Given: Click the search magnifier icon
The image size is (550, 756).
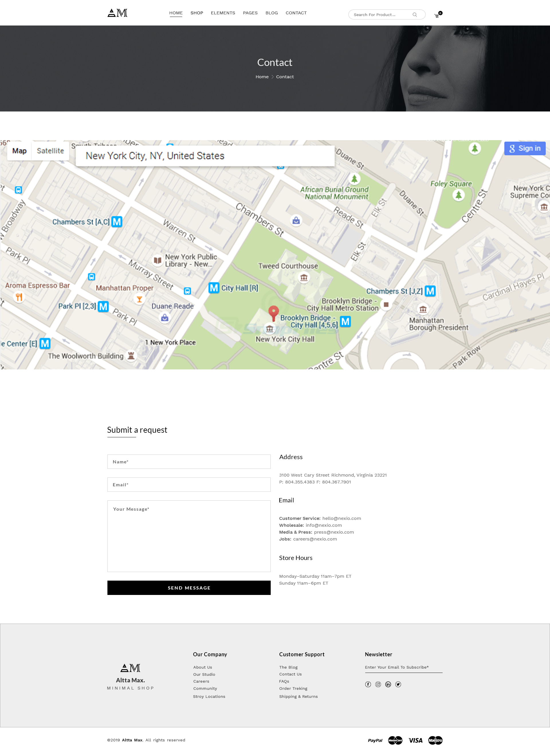Looking at the screenshot, I should [415, 15].
